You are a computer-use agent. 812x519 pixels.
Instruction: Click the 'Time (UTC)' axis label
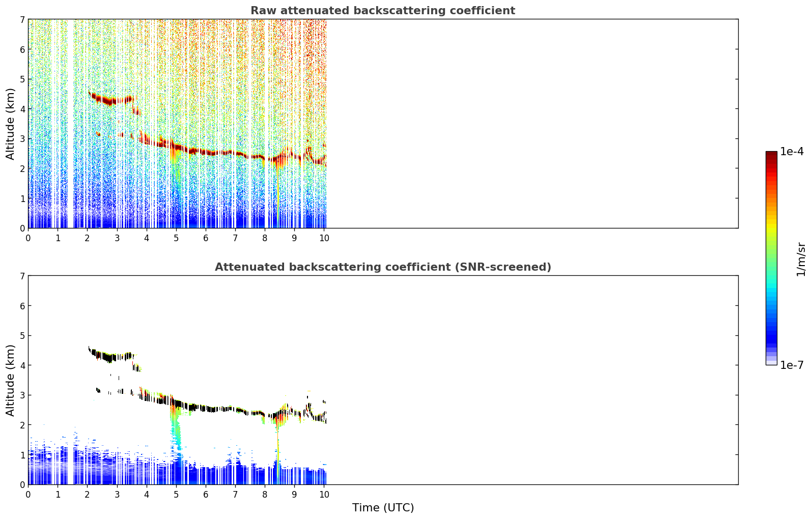383,508
